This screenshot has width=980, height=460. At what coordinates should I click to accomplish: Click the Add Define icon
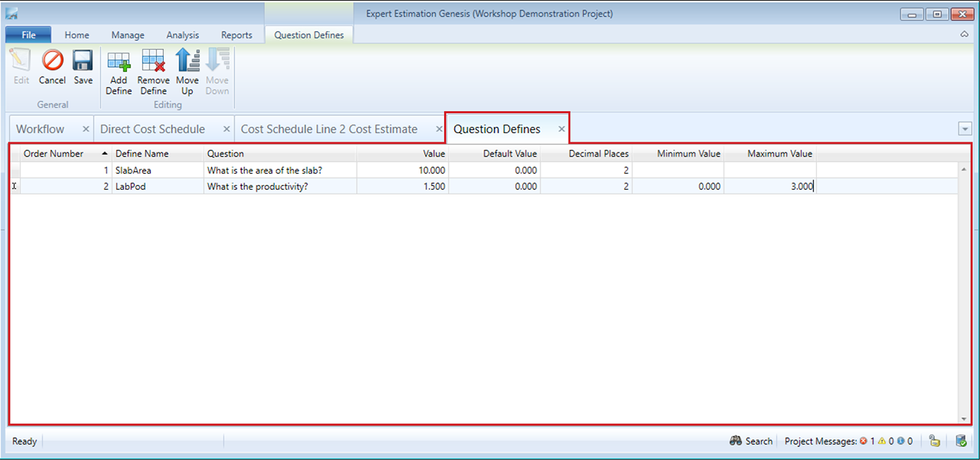119,61
